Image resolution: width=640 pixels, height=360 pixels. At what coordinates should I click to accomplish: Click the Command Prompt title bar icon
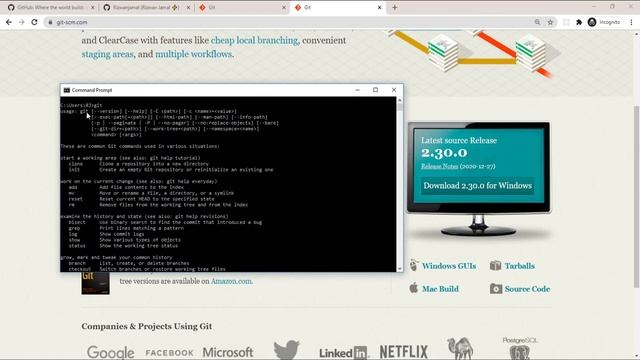(x=67, y=90)
